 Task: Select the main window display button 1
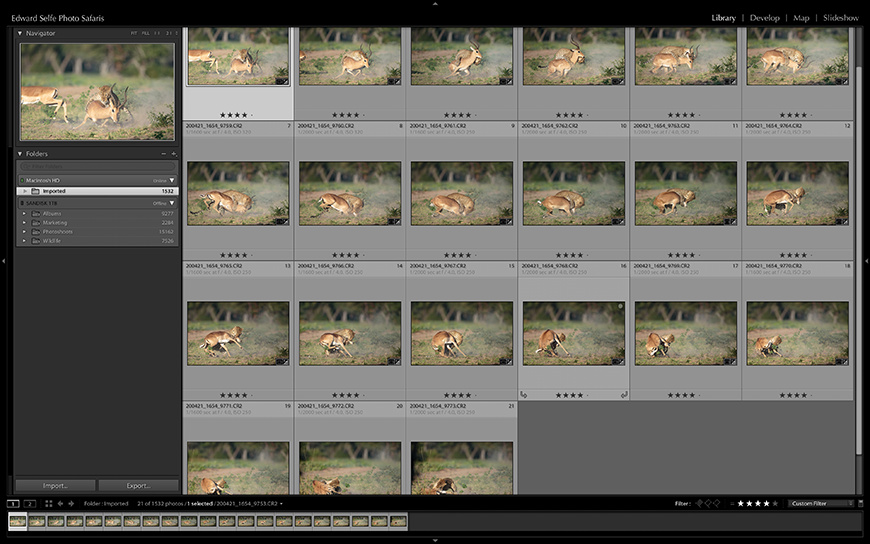coord(13,503)
